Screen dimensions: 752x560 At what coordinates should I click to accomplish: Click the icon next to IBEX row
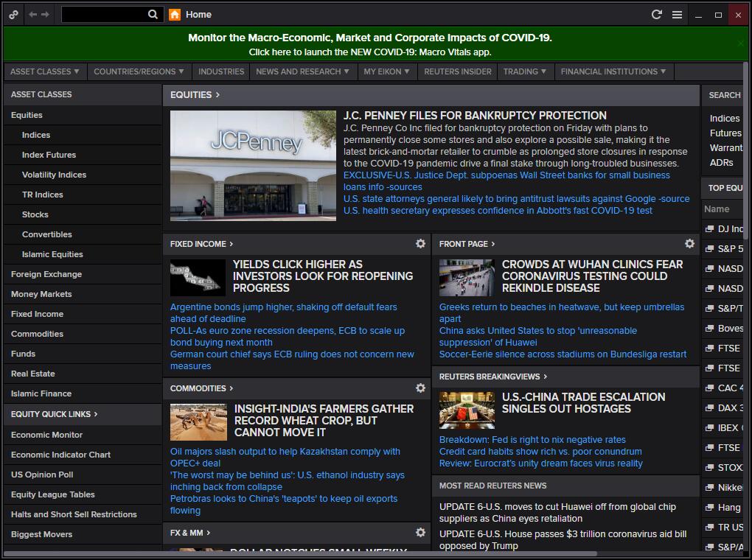709,427
